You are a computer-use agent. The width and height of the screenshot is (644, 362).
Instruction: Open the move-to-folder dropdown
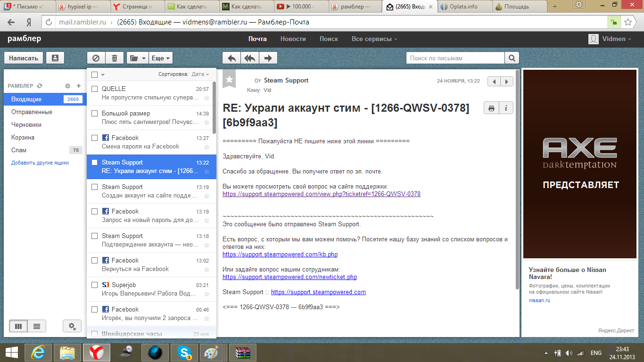coord(138,58)
